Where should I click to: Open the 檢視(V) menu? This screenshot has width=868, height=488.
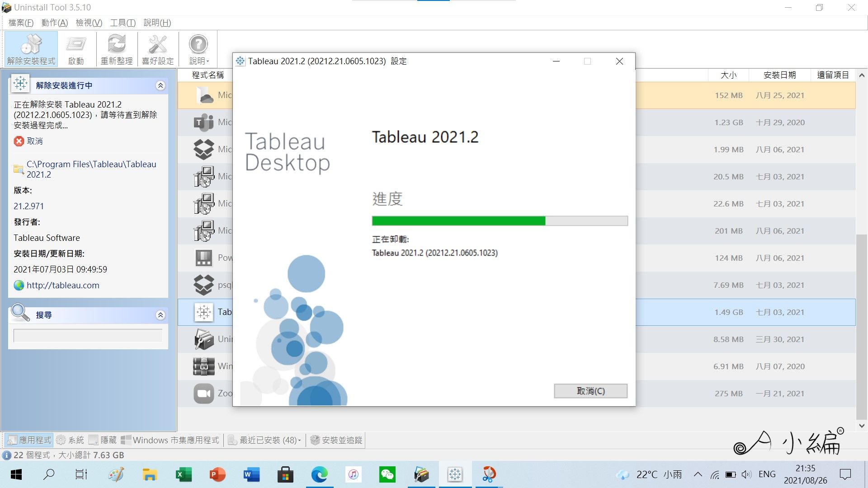click(89, 23)
